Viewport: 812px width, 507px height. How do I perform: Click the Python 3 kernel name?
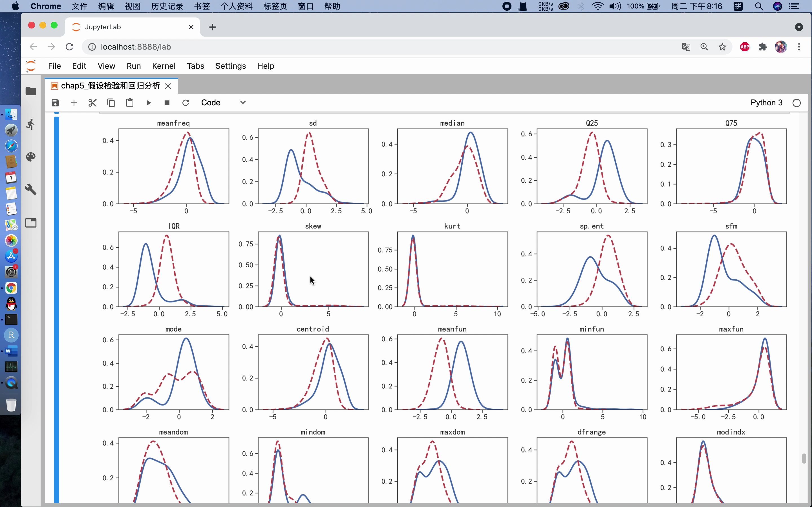pyautogui.click(x=766, y=103)
